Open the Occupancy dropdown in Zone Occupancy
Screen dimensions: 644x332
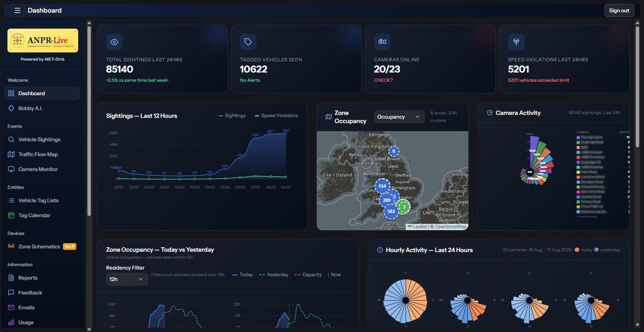399,117
